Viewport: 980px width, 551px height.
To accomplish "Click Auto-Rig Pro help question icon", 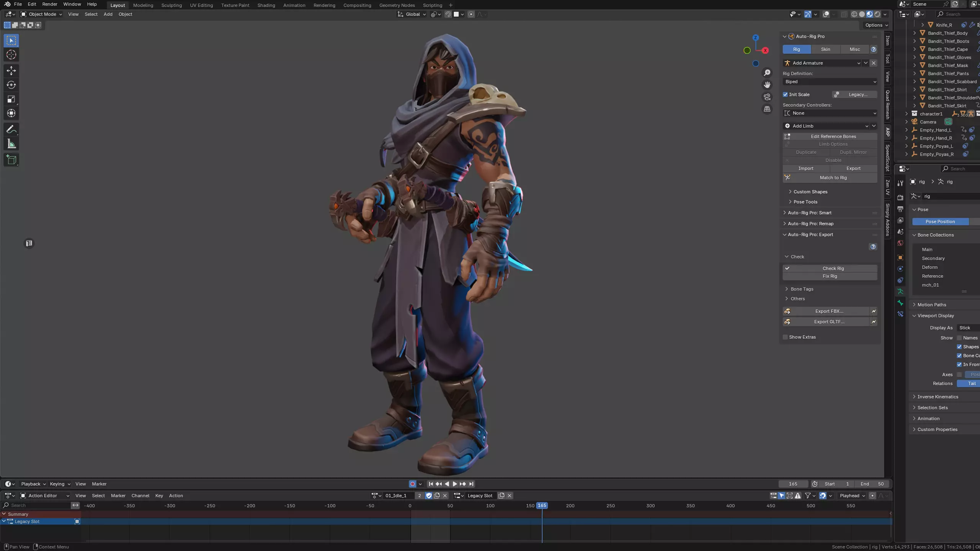I will pyautogui.click(x=874, y=49).
